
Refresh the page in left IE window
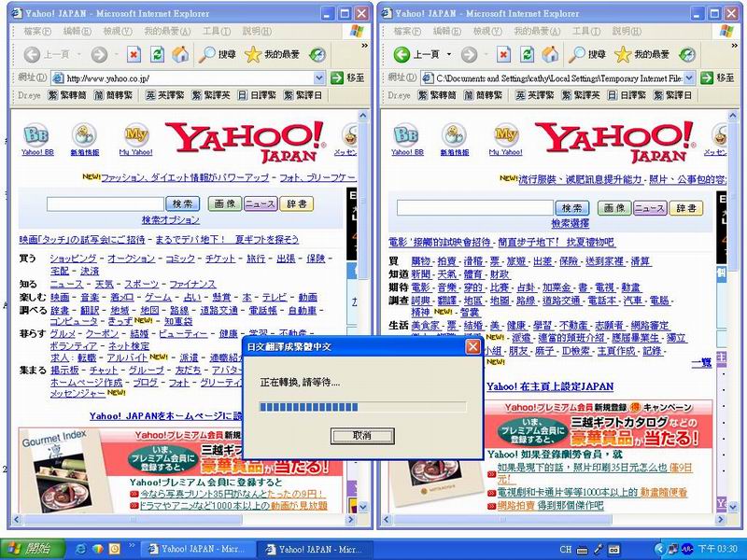pyautogui.click(x=157, y=55)
